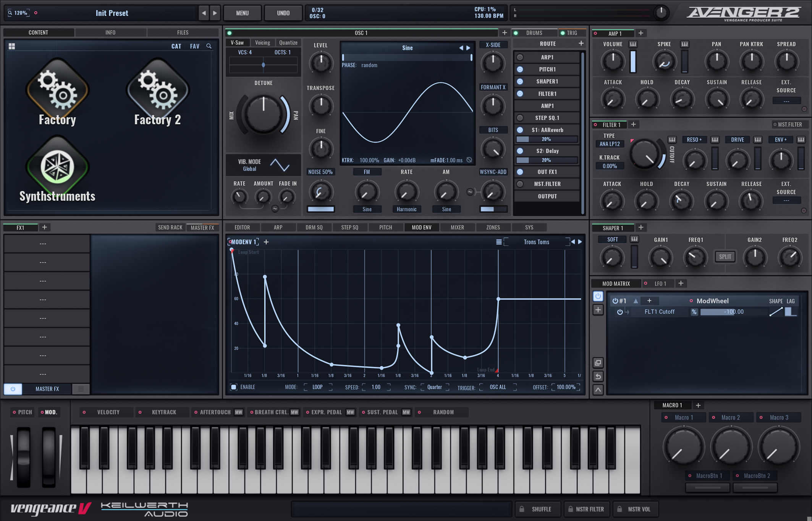Click the lock icon beside SHUFFLE
Screen dimensions: 812x521
pyautogui.click(x=522, y=509)
